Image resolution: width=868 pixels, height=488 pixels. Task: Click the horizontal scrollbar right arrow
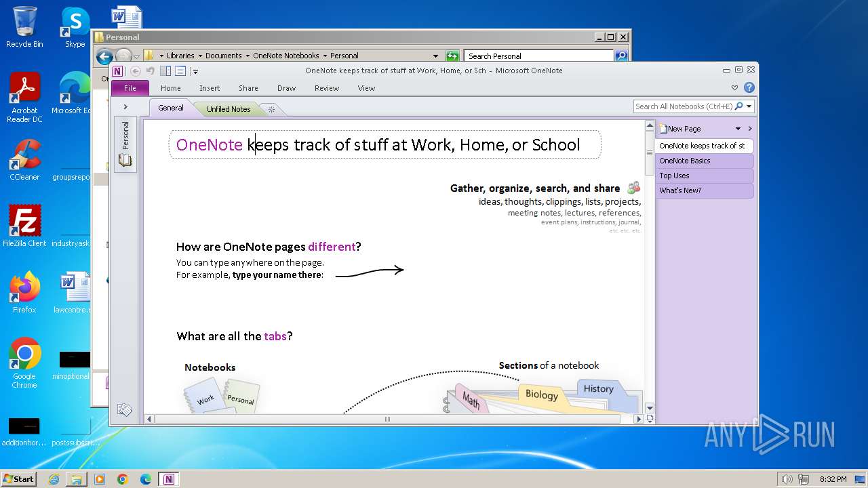point(638,420)
